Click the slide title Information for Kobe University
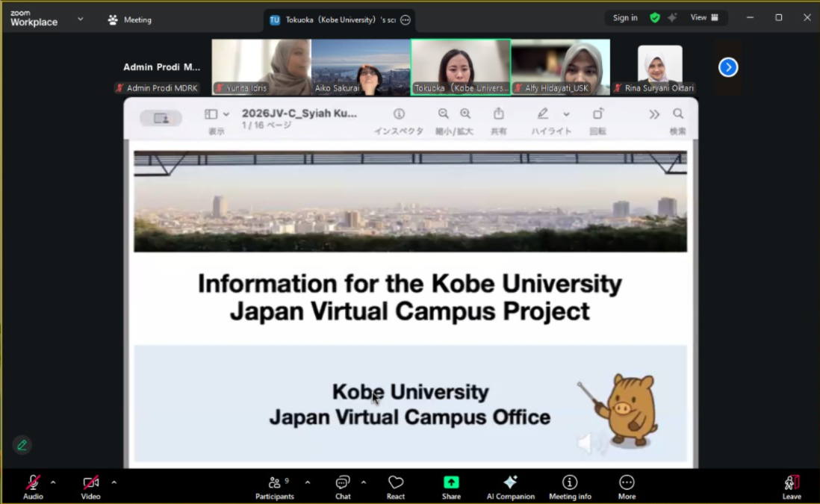 click(410, 297)
